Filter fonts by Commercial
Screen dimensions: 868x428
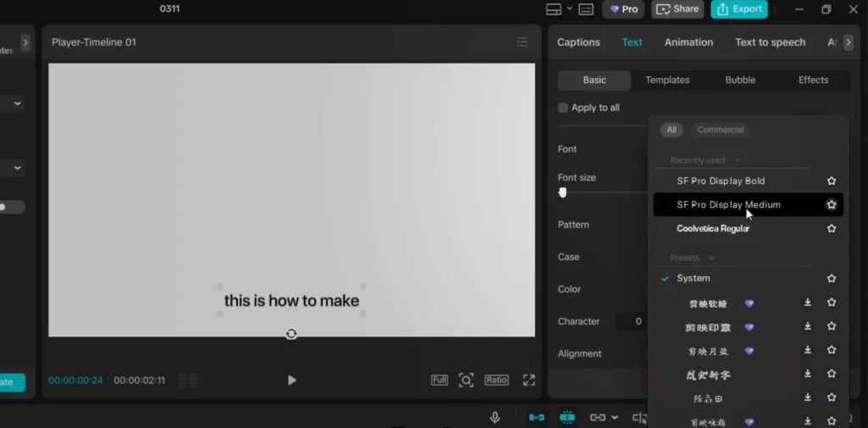[x=721, y=131]
